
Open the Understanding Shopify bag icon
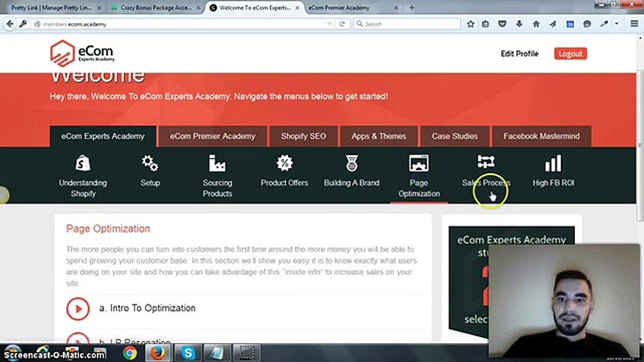(83, 163)
